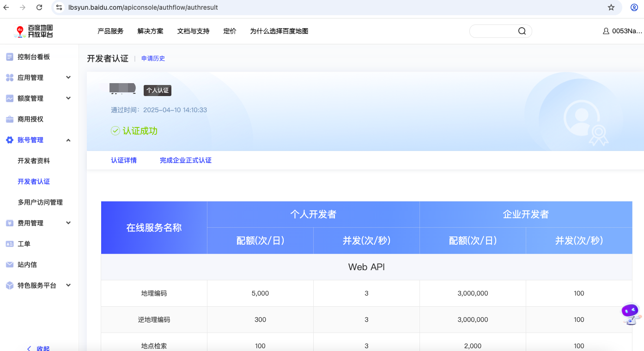Click the Baidu Maps Open Platform logo
Viewport: 644px width, 351px height.
34,31
